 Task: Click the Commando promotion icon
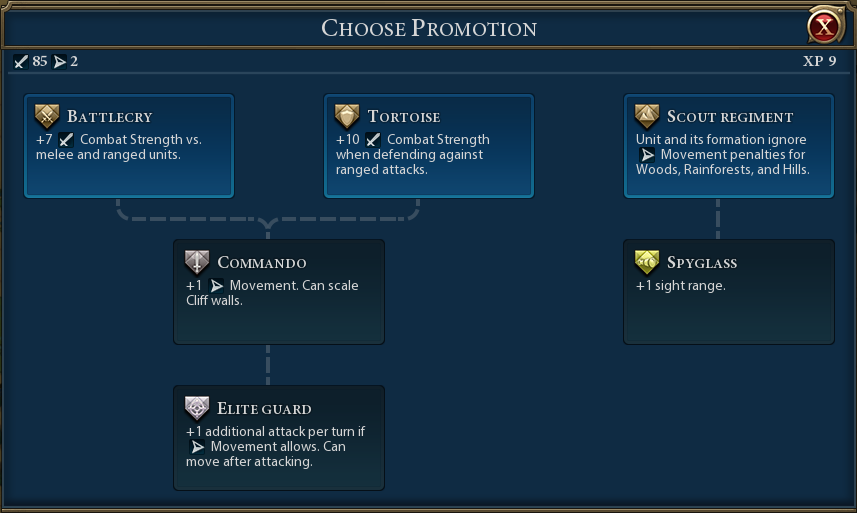coord(197,262)
